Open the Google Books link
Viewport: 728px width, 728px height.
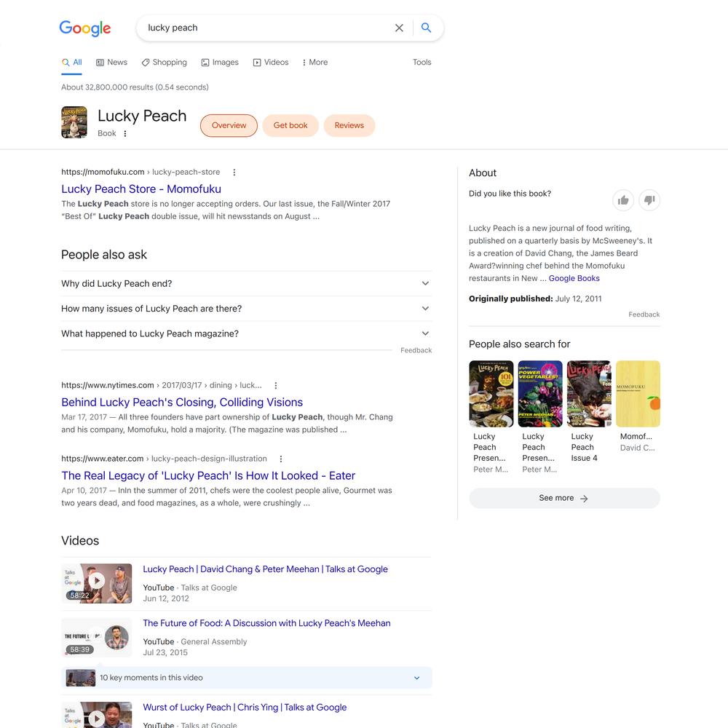click(574, 278)
